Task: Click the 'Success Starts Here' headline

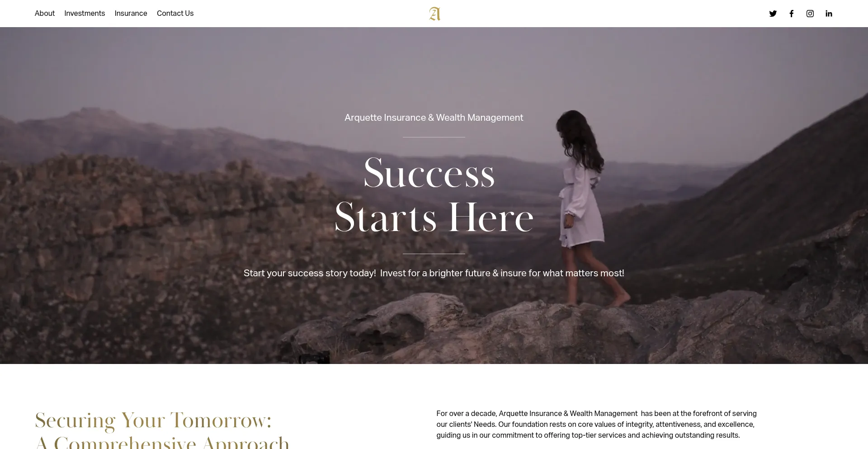Action: point(434,195)
